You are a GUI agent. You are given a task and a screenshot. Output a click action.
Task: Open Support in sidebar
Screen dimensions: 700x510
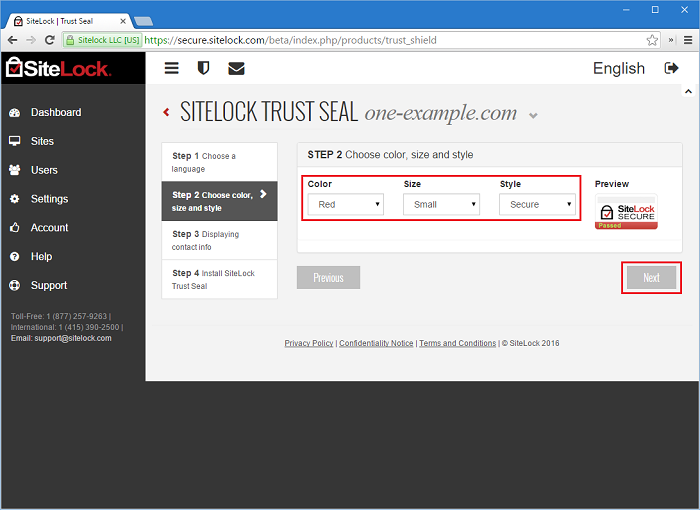coord(49,285)
